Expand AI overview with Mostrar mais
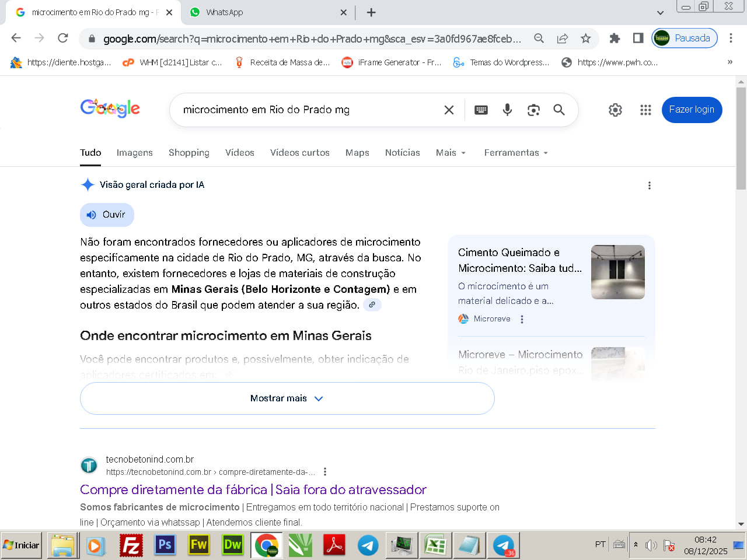 click(287, 398)
